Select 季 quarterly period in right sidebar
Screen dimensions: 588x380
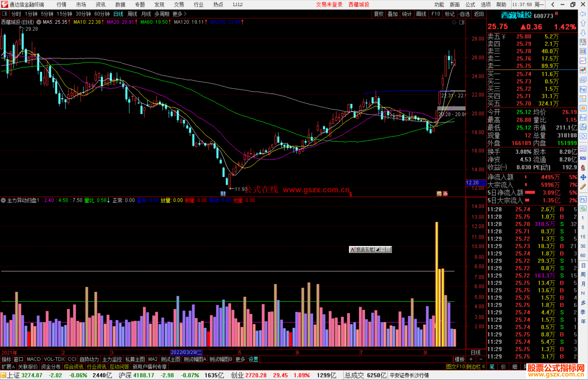(583, 312)
